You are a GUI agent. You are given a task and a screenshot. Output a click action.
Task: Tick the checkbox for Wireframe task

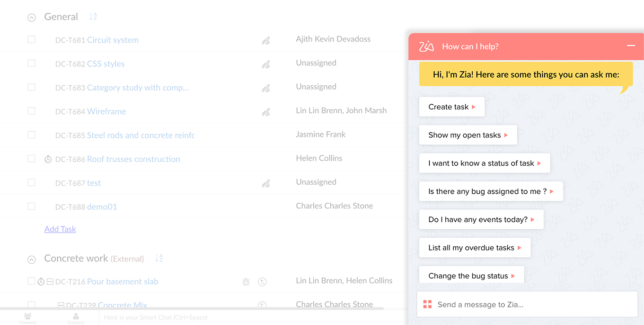[31, 111]
